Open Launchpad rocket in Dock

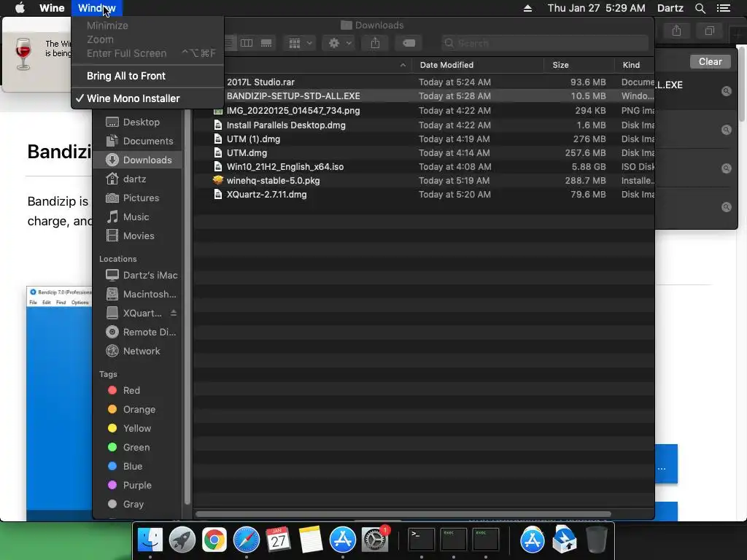click(x=182, y=540)
